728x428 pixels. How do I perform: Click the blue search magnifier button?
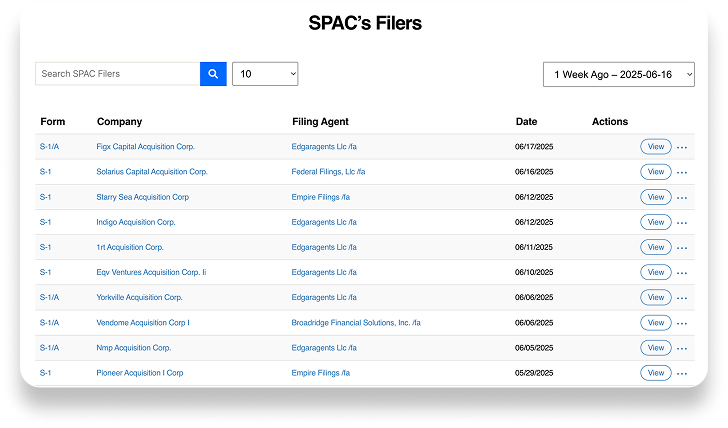pos(213,74)
